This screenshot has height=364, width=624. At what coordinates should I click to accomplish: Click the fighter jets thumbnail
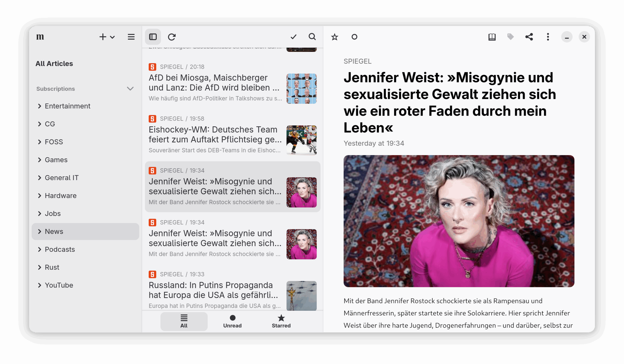(301, 296)
